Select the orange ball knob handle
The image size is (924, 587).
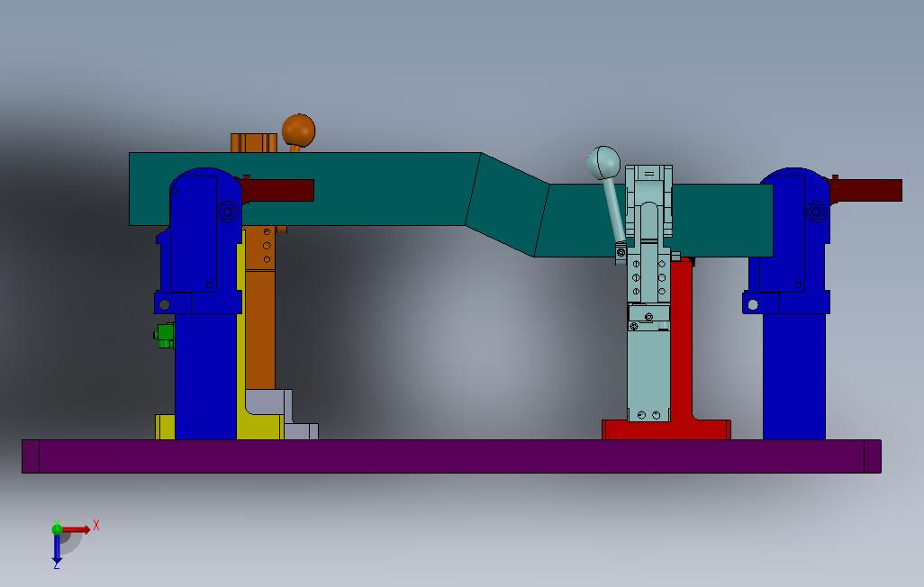click(x=298, y=131)
